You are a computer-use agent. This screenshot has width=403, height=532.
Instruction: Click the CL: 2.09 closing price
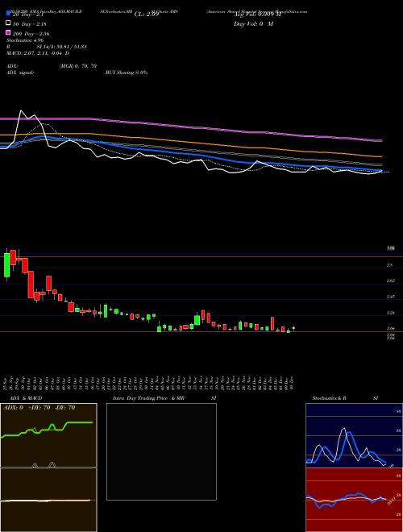[x=147, y=15]
